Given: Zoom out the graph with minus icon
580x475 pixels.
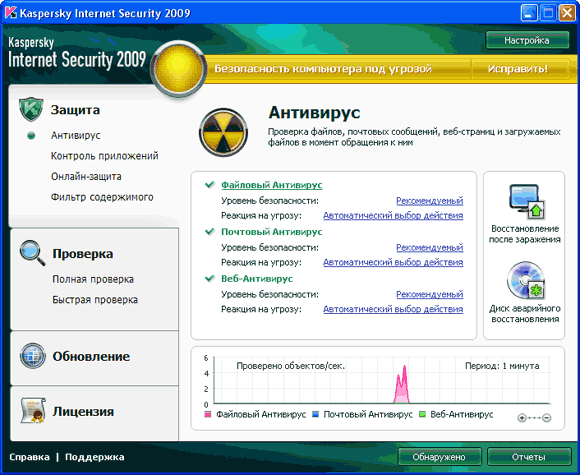Looking at the screenshot, I should [547, 418].
